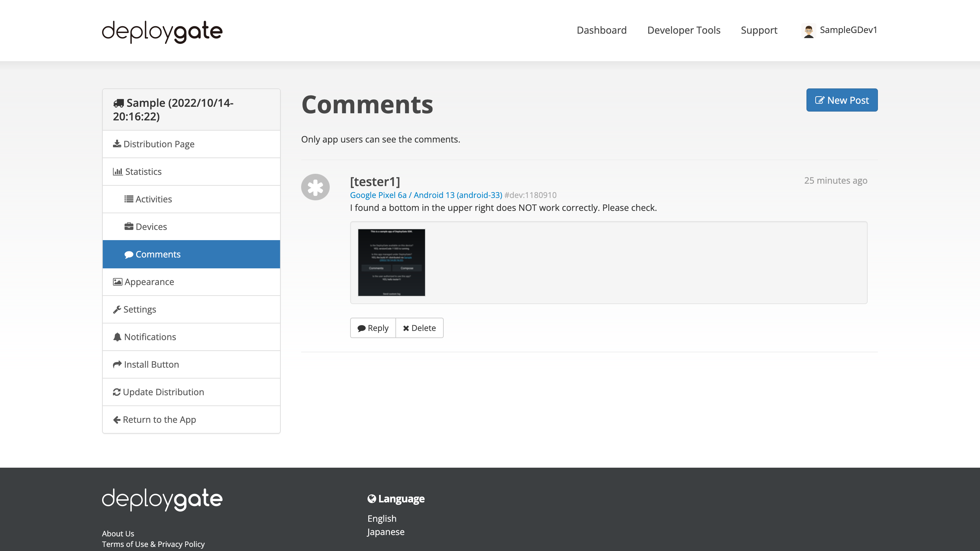980x551 pixels.
Task: Open the Dashboard menu item
Action: [602, 30]
